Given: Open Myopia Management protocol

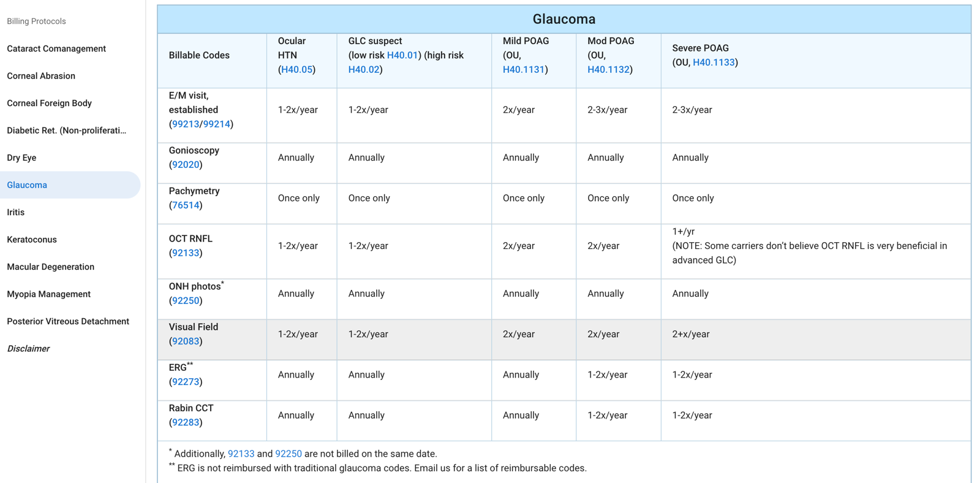Looking at the screenshot, I should [48, 294].
